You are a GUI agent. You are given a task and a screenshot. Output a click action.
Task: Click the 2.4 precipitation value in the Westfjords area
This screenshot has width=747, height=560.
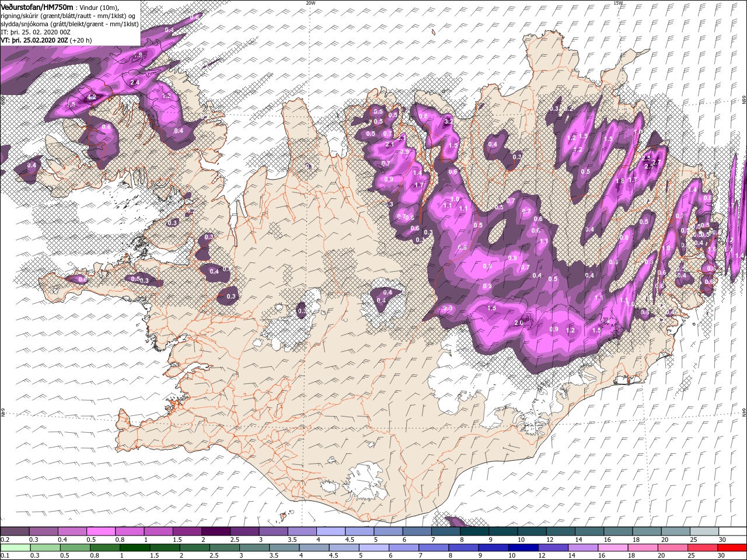pos(135,83)
